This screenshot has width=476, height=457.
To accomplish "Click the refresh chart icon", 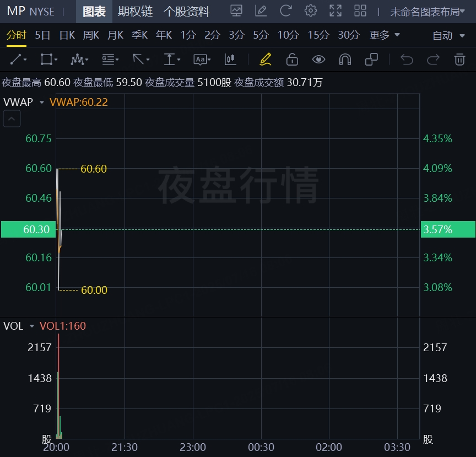I will coord(285,11).
